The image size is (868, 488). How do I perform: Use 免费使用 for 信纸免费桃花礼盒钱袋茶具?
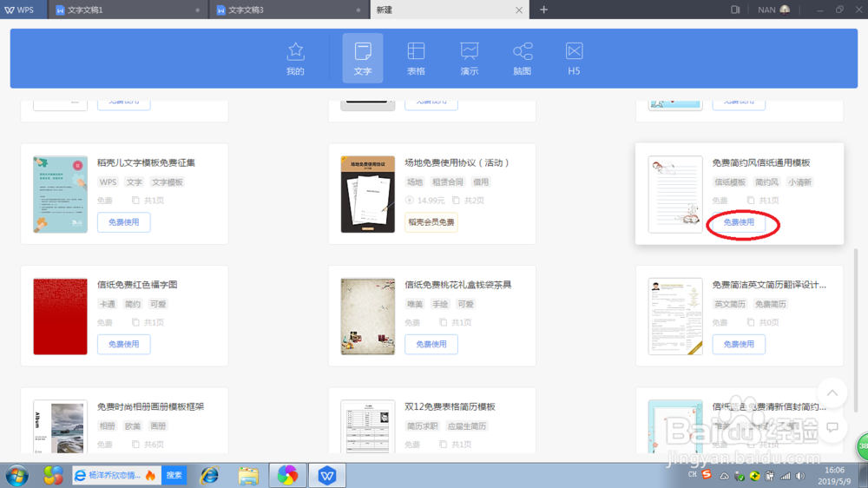[x=431, y=344]
